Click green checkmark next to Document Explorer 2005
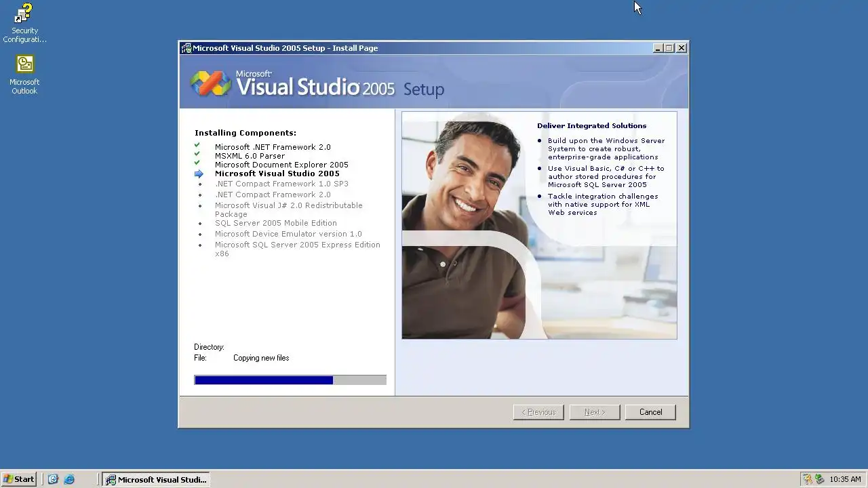Viewport: 868px width, 488px height. 197,163
